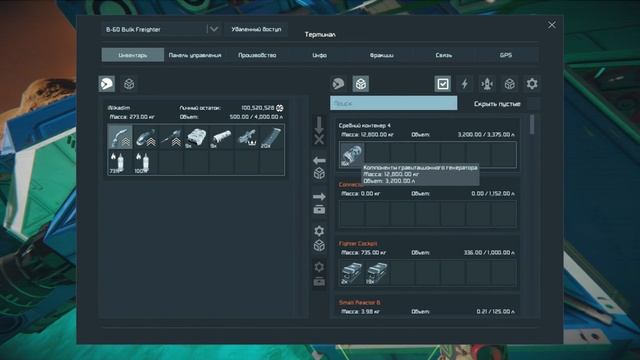640x360 pixels.
Task: Click the gear over box transfer button
Action: [x=319, y=274]
